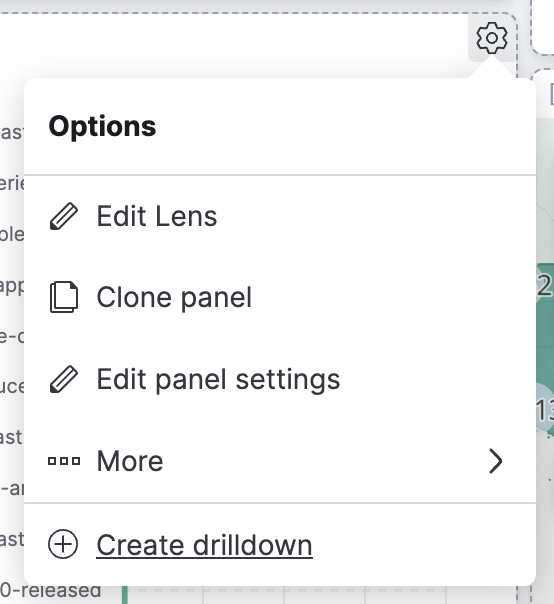Click the three-squares icon beside More

click(x=64, y=461)
